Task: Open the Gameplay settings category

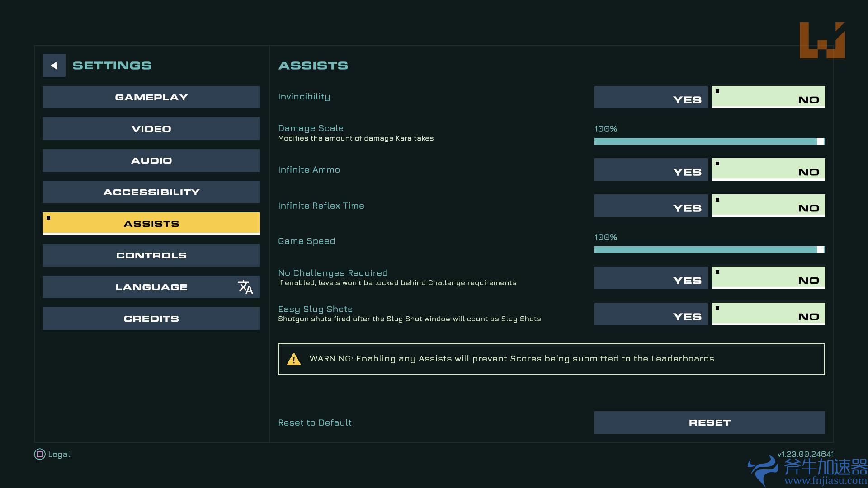Action: point(151,97)
